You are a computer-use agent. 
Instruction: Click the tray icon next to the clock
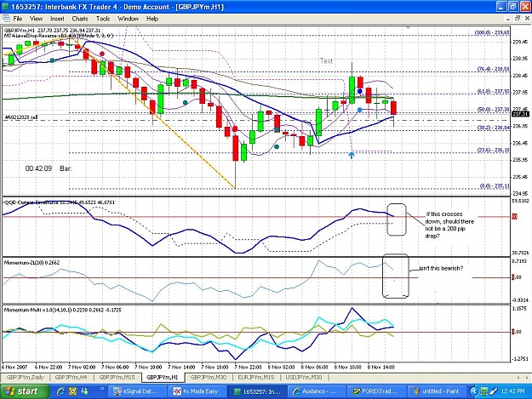tap(494, 391)
